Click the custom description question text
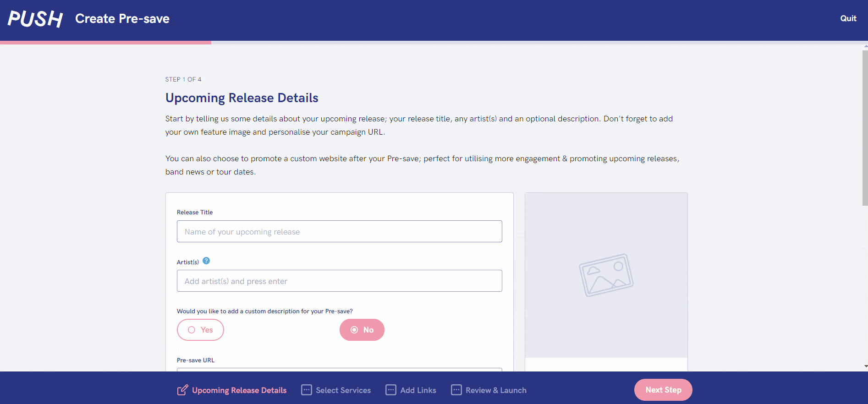This screenshot has width=868, height=404. 265,311
